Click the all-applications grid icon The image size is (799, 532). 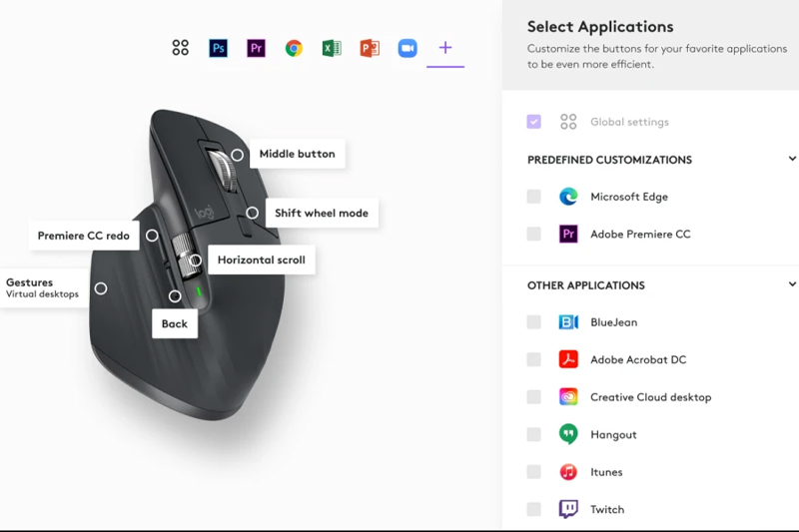pos(181,48)
